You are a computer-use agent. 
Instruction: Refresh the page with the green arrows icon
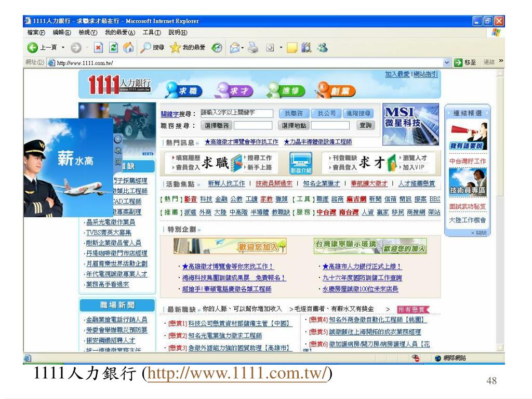[113, 47]
